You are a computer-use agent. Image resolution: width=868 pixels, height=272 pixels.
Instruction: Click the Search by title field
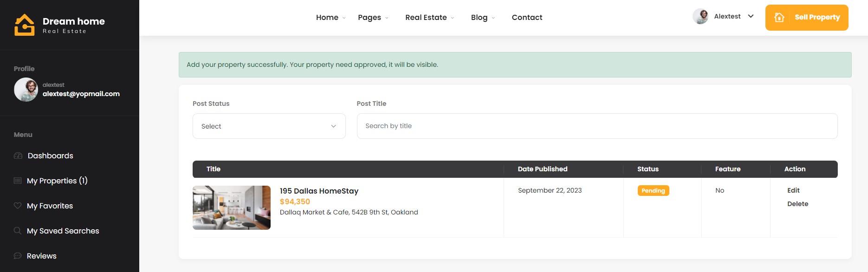pos(597,126)
